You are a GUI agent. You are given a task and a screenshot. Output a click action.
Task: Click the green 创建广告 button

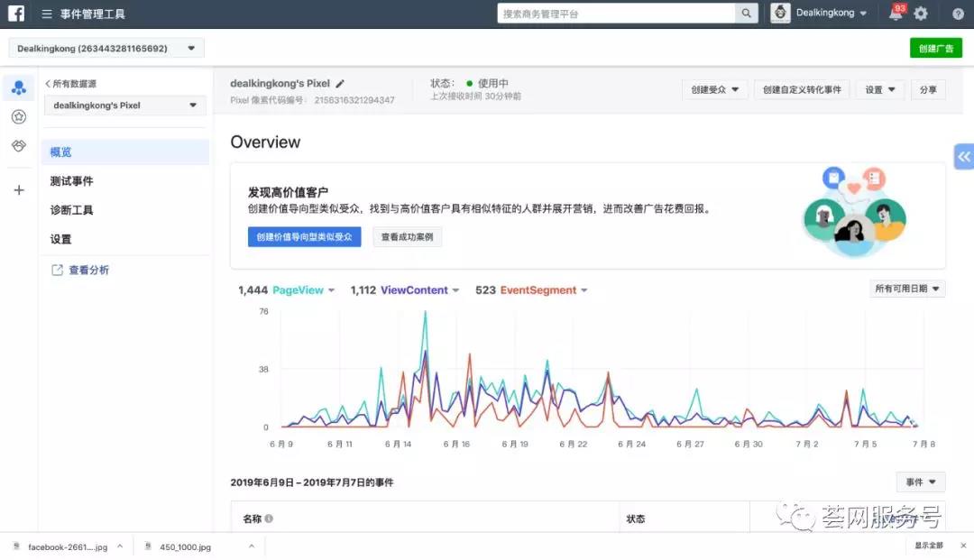[x=935, y=47]
